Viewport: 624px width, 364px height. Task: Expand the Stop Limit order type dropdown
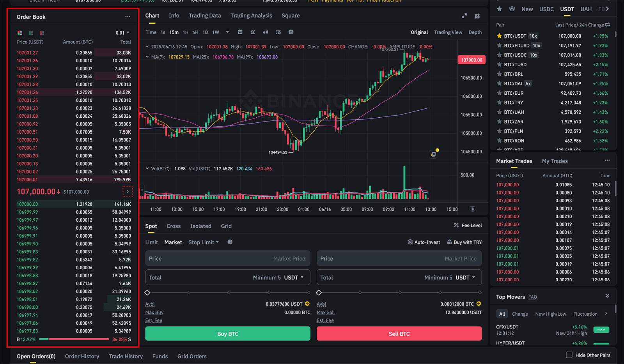click(204, 242)
